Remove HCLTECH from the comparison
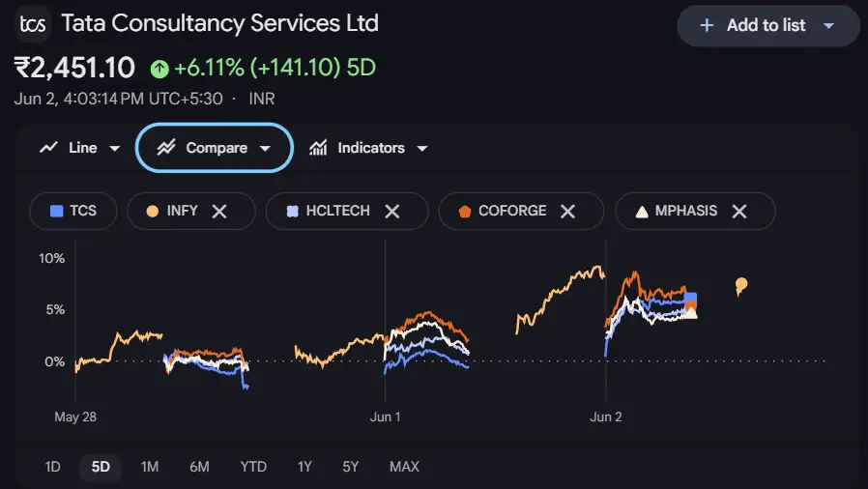The image size is (868, 489). coord(391,211)
